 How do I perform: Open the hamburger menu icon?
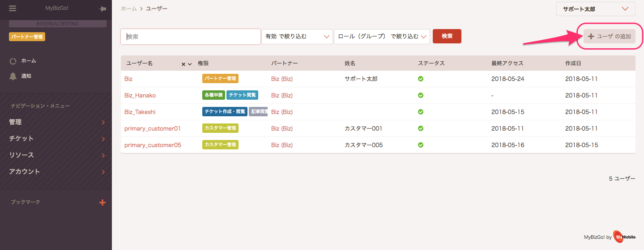click(x=13, y=8)
